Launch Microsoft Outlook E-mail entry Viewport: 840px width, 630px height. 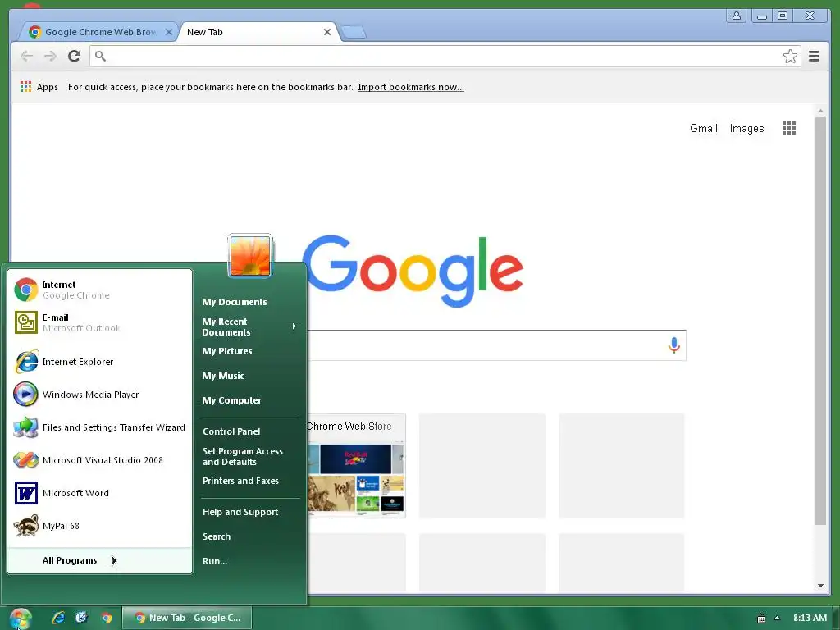tap(99, 322)
